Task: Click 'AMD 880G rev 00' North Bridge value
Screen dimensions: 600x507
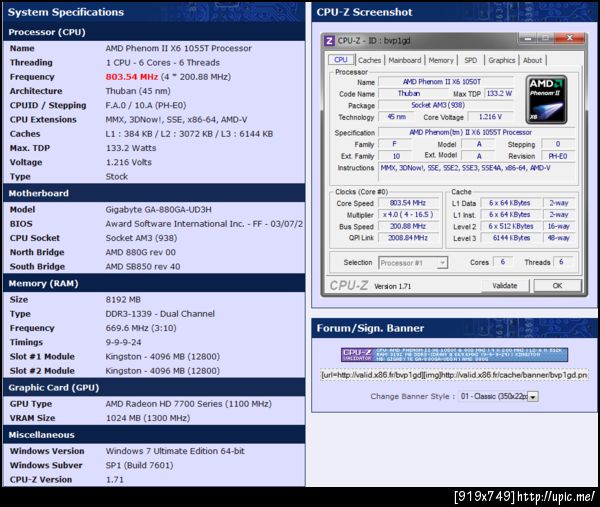Action: (140, 252)
